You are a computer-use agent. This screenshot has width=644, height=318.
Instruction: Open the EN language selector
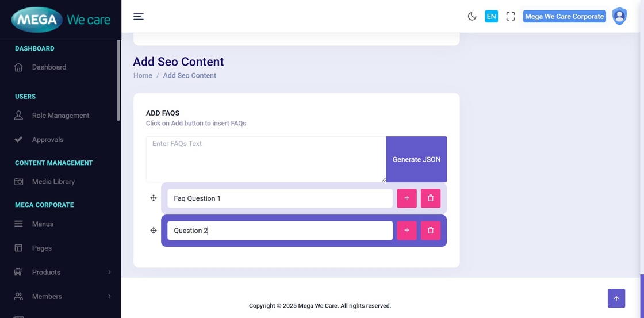pyautogui.click(x=491, y=17)
